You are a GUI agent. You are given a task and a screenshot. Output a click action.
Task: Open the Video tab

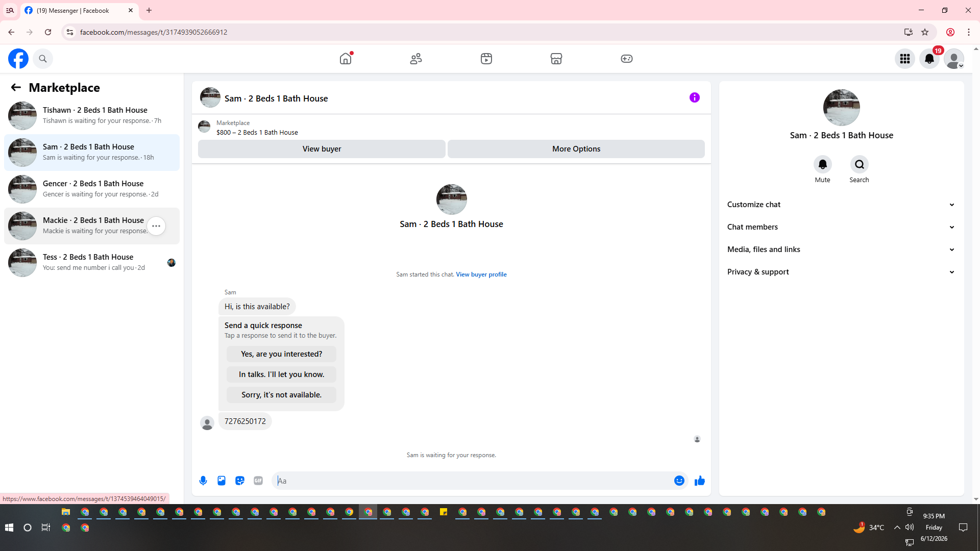click(486, 59)
